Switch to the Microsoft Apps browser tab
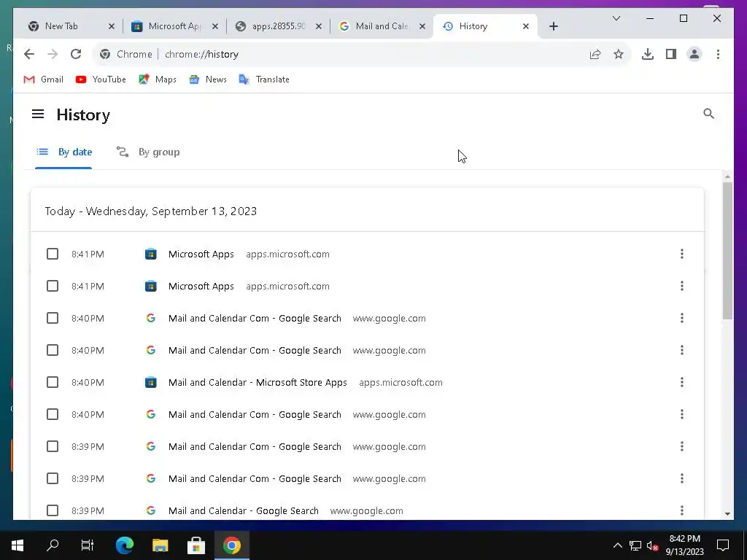Image resolution: width=747 pixels, height=560 pixels. tap(174, 26)
